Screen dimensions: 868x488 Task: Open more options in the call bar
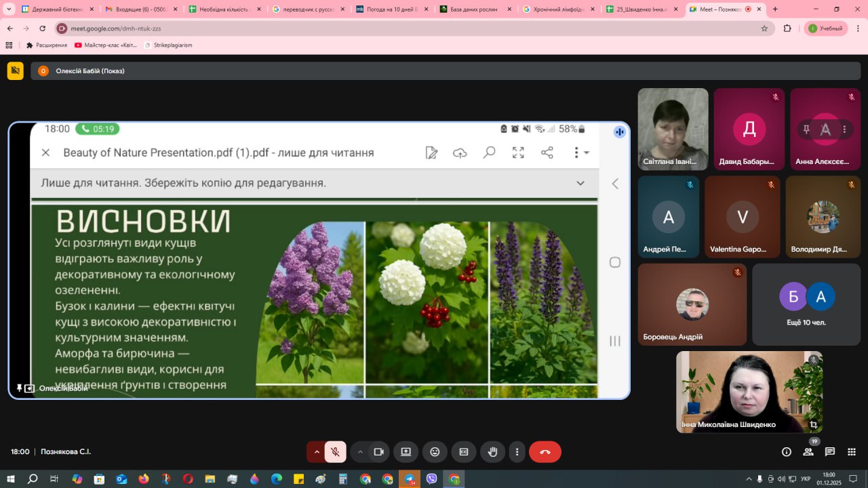point(517,451)
